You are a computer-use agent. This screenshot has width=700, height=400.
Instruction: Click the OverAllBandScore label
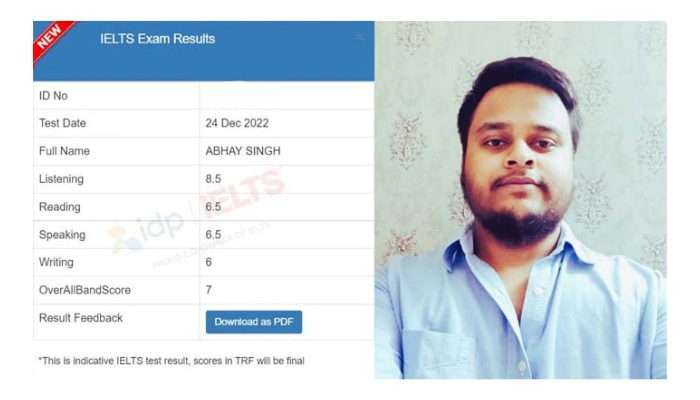tap(85, 290)
